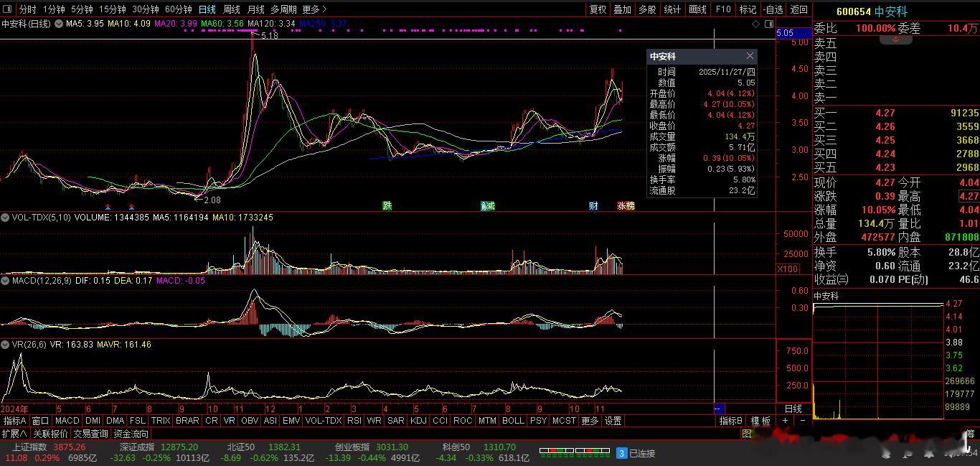Switch indicator to KDJ
980x466 pixels.
pyautogui.click(x=418, y=421)
